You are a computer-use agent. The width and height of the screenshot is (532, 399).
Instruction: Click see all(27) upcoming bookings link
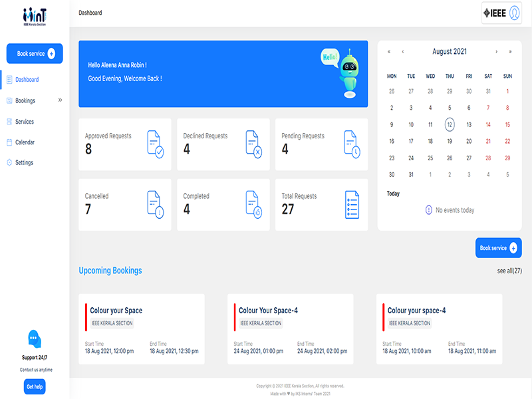pyautogui.click(x=509, y=271)
